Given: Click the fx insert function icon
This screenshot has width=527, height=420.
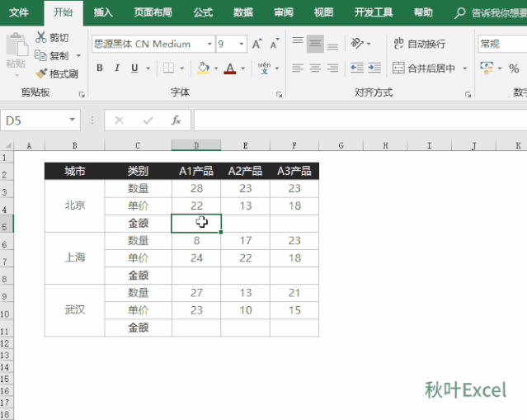Looking at the screenshot, I should point(176,120).
